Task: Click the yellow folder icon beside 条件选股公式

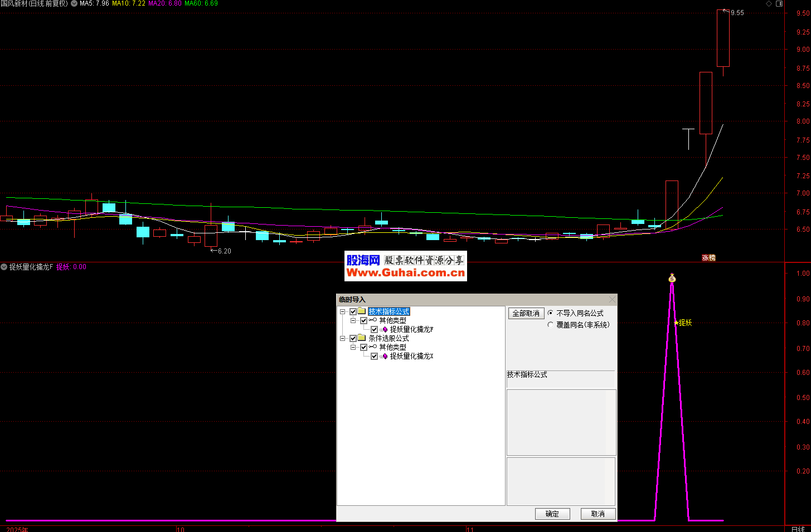Action: pyautogui.click(x=362, y=338)
